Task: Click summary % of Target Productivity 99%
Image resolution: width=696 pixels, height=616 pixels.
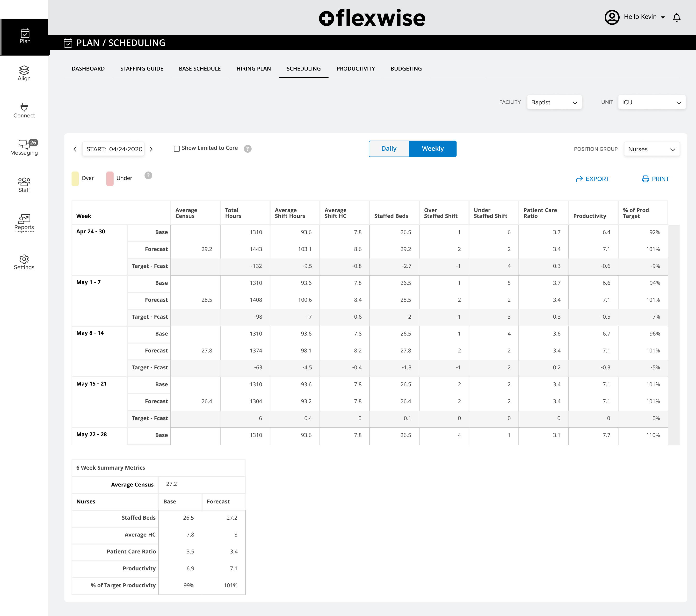Action: [x=189, y=585]
